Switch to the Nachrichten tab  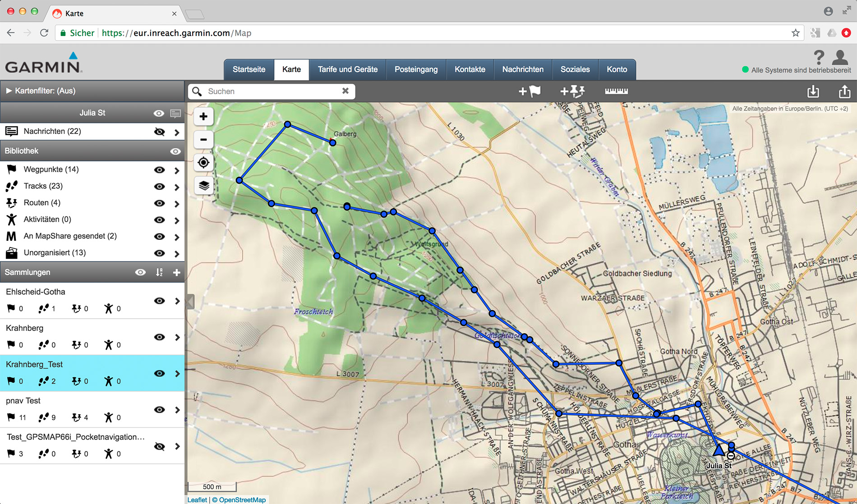coord(523,69)
